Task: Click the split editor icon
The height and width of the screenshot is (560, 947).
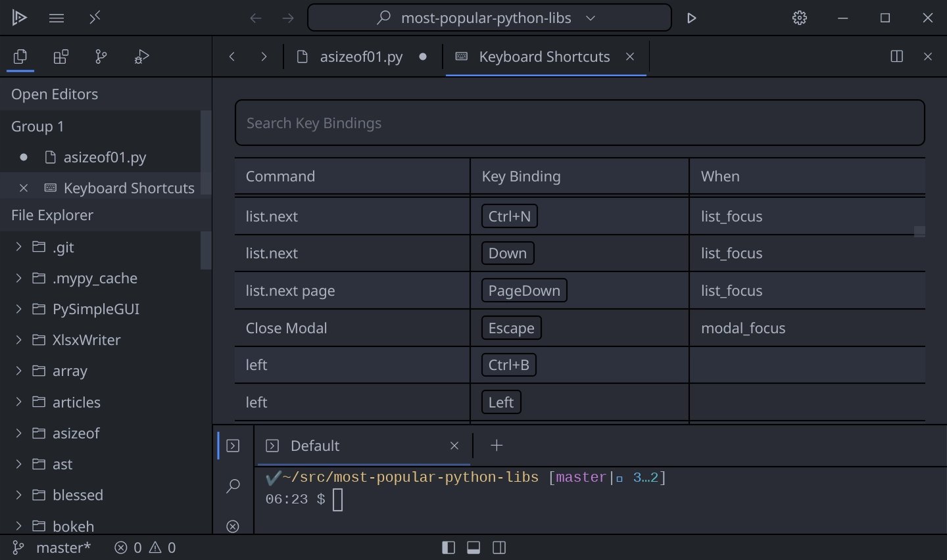Action: pyautogui.click(x=896, y=57)
